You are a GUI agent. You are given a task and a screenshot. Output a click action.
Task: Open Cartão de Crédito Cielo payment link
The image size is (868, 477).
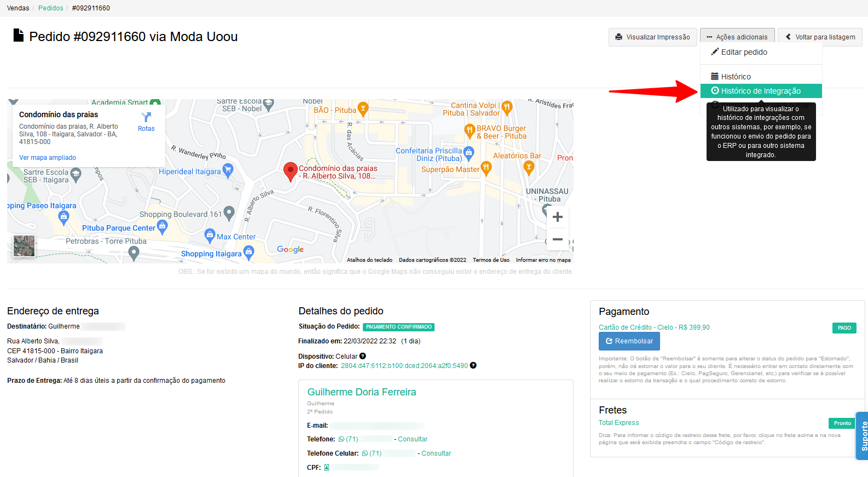(x=654, y=327)
